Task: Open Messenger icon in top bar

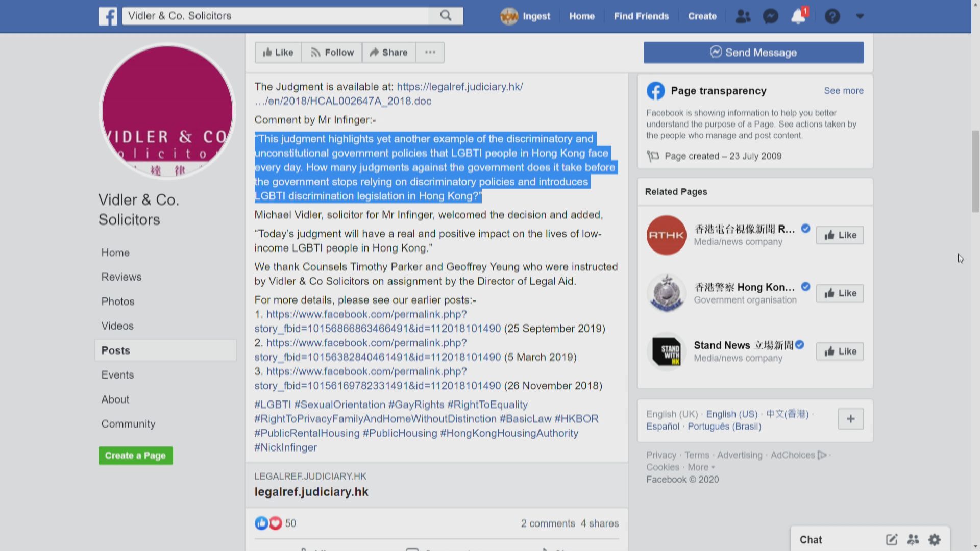Action: pos(770,16)
